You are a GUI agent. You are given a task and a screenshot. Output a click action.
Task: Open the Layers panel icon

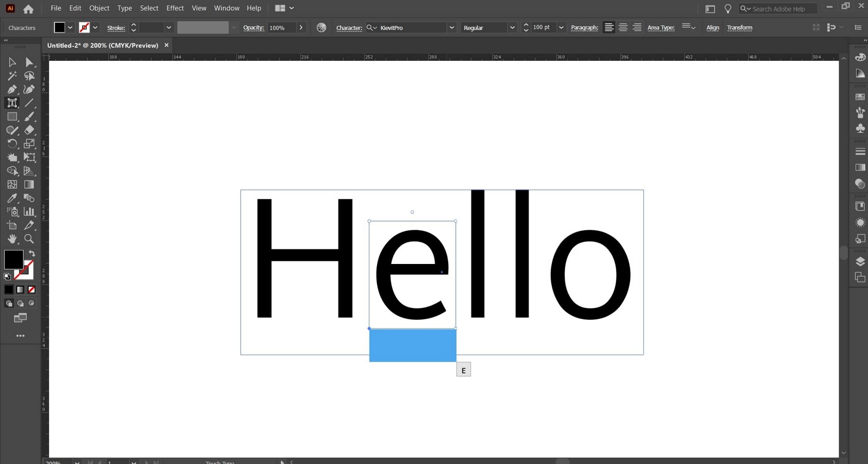860,261
